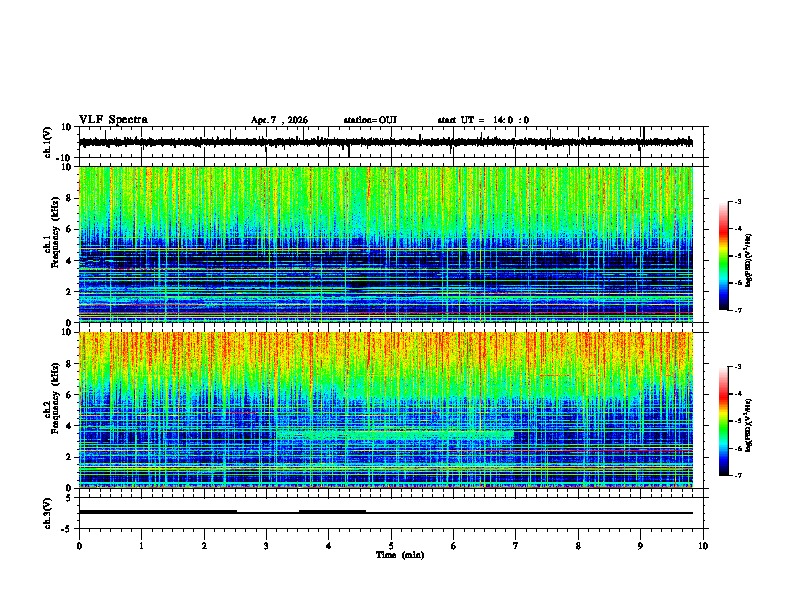The width and height of the screenshot is (792, 612).
Task: Click the "6" kHz tick on ch.2 frequency axis
Action: pos(69,395)
